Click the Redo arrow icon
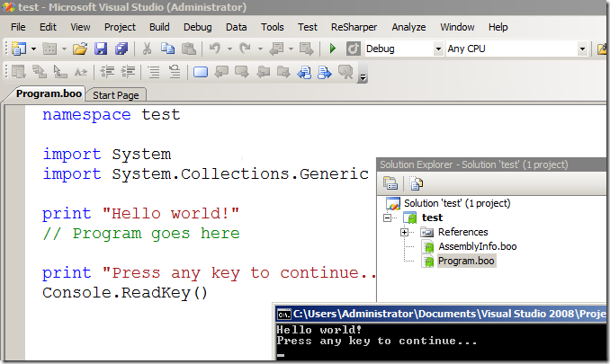Image resolution: width=610 pixels, height=364 pixels. 245,49
